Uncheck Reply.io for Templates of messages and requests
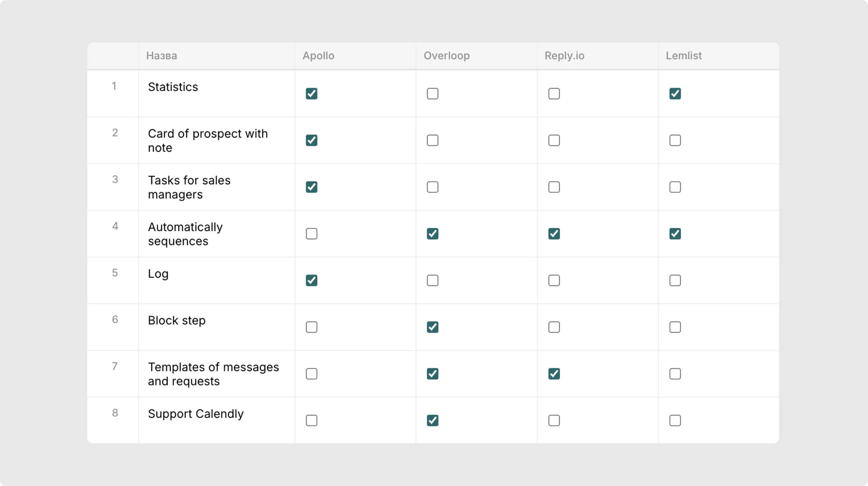 (x=554, y=374)
